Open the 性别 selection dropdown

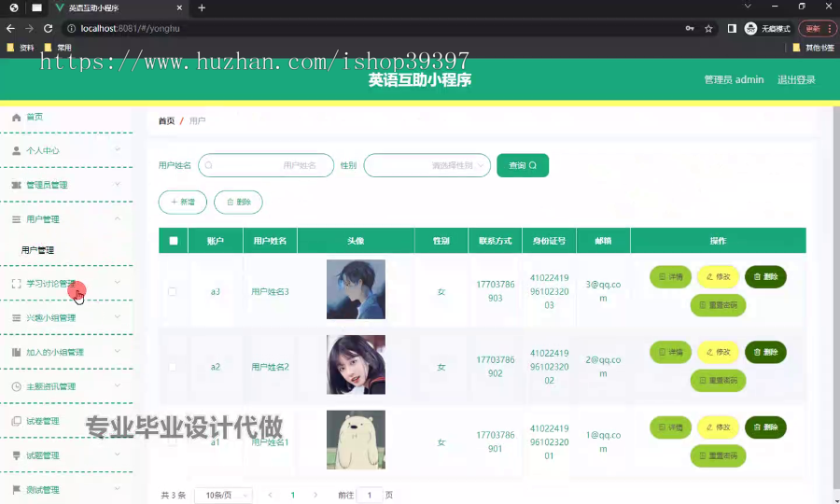pyautogui.click(x=427, y=165)
